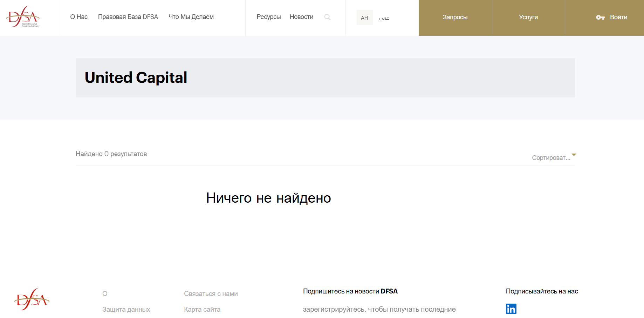Open the Ресурсы menu
Viewport: 644px width, 318px height.
tap(269, 17)
